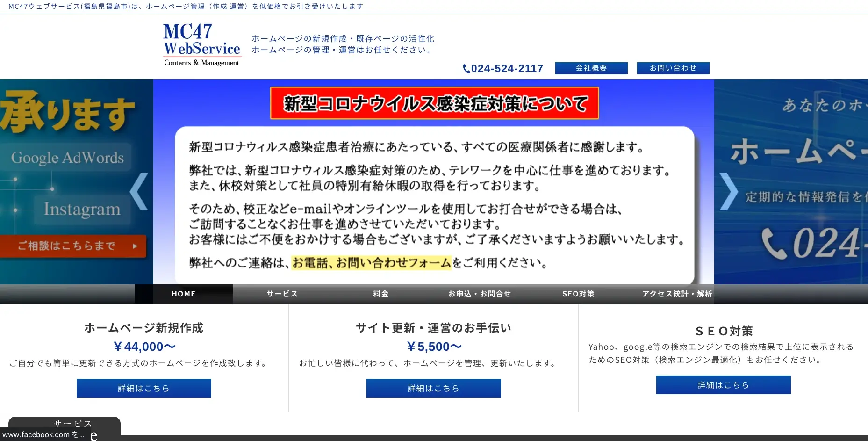Click the phone icon beside 024-524-2117
The height and width of the screenshot is (441, 868).
pos(466,68)
